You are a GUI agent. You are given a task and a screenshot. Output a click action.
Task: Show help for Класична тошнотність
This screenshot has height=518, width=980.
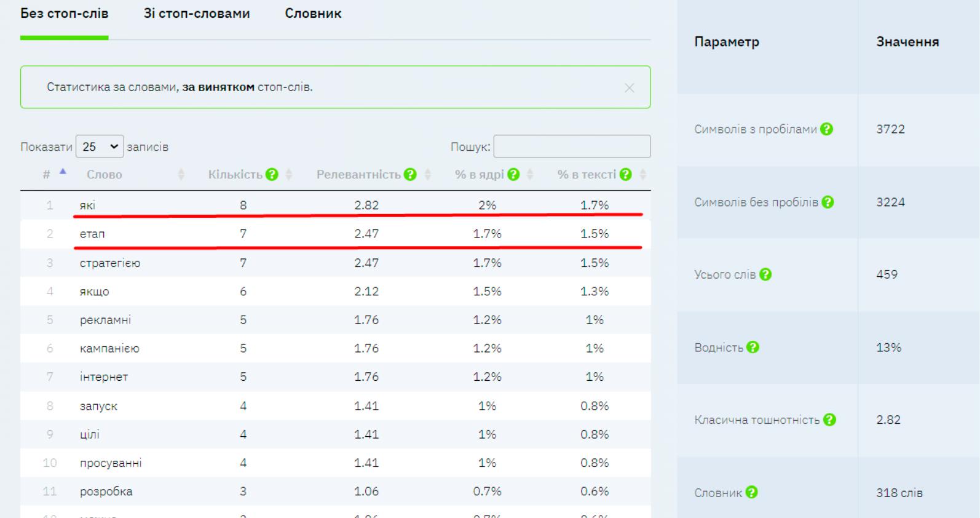pyautogui.click(x=829, y=420)
